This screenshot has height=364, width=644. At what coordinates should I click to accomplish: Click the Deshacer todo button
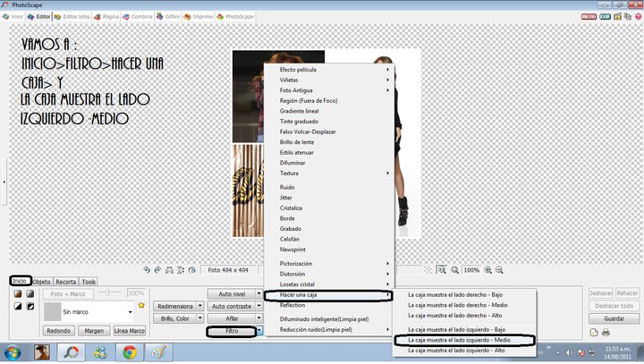614,306
